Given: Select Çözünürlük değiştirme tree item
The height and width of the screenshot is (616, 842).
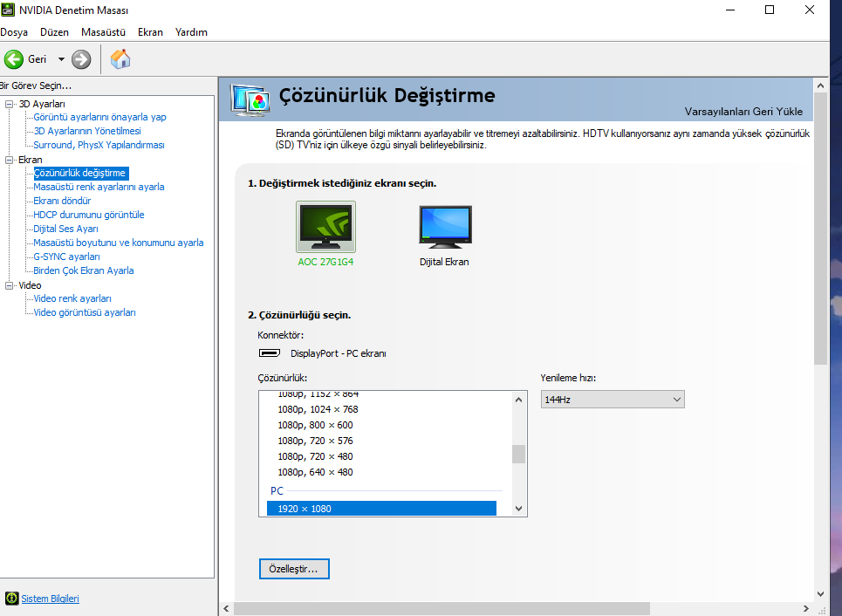Looking at the screenshot, I should pos(80,173).
